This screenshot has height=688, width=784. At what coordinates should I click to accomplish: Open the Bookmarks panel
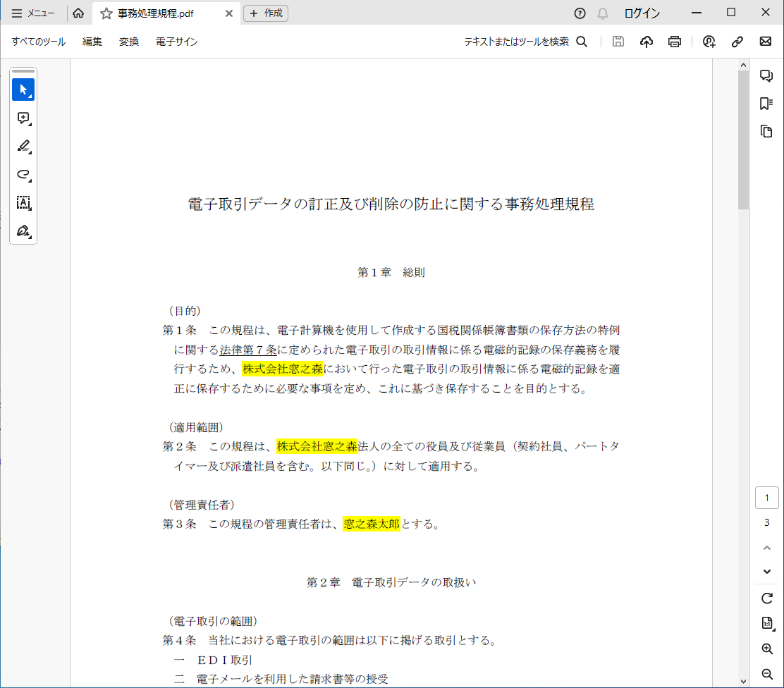(767, 104)
